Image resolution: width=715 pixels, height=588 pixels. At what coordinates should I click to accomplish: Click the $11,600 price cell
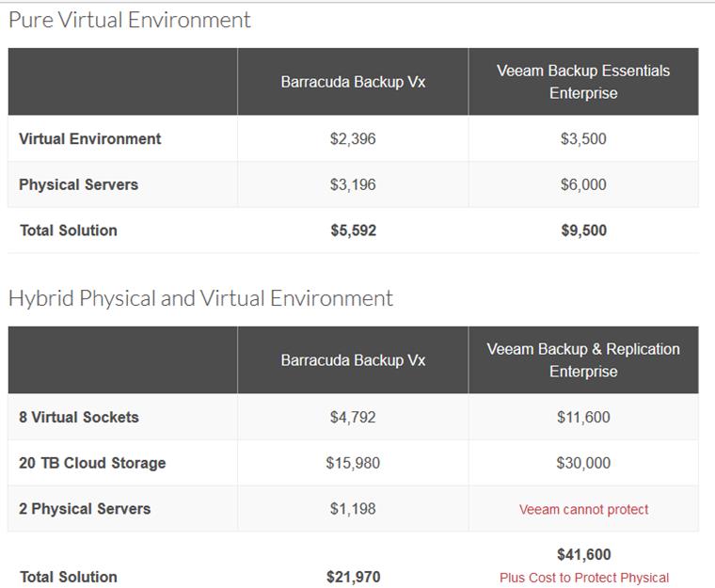coord(583,418)
